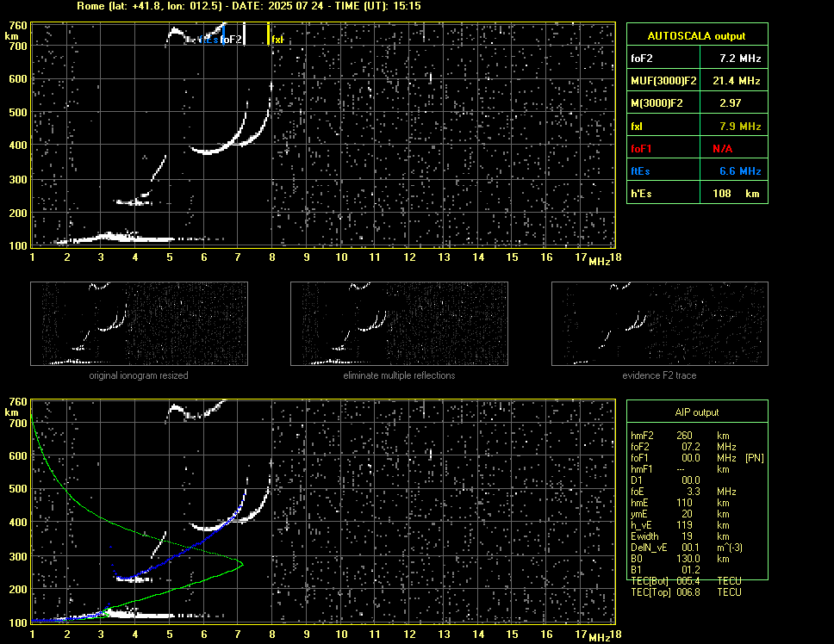
Task: Click the MUF(3000)F2 row label
Action: coord(663,81)
